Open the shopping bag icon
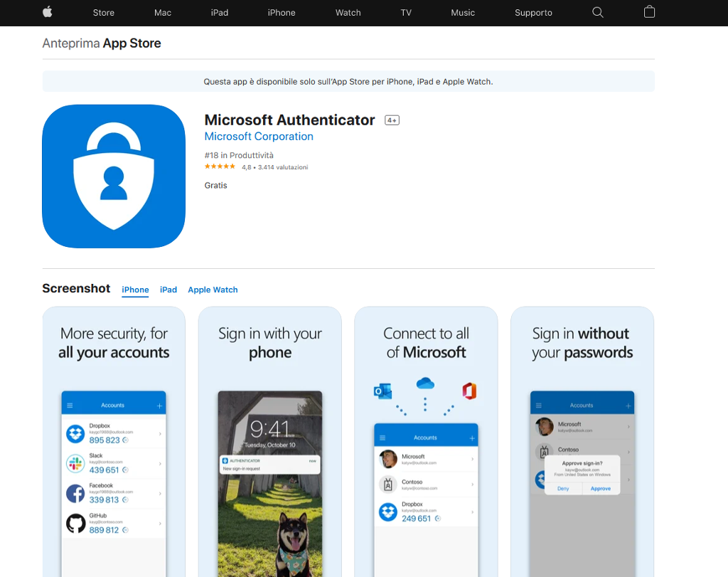 tap(648, 12)
